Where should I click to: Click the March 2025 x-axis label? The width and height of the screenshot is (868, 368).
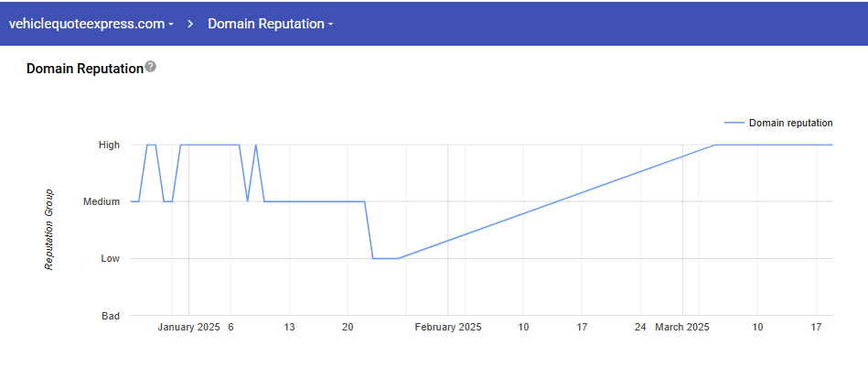tap(682, 327)
